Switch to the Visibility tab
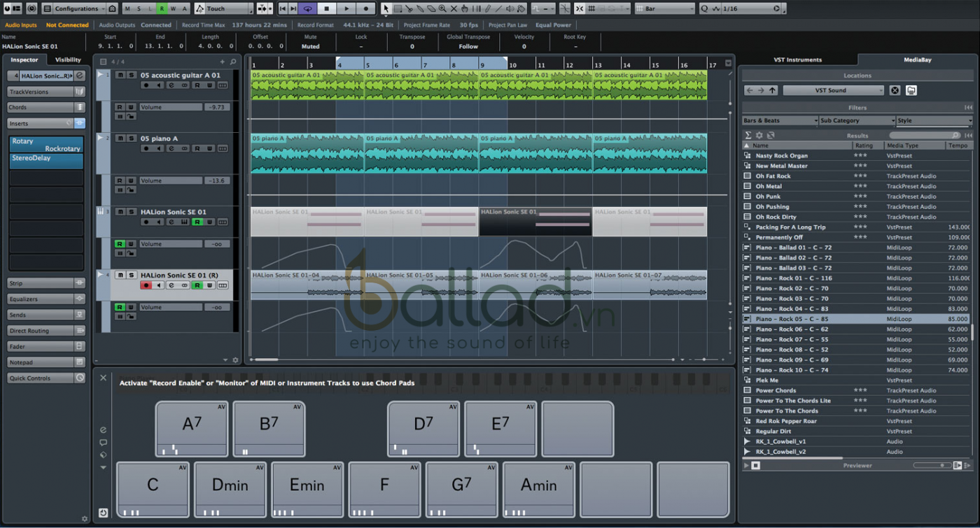 pos(68,60)
